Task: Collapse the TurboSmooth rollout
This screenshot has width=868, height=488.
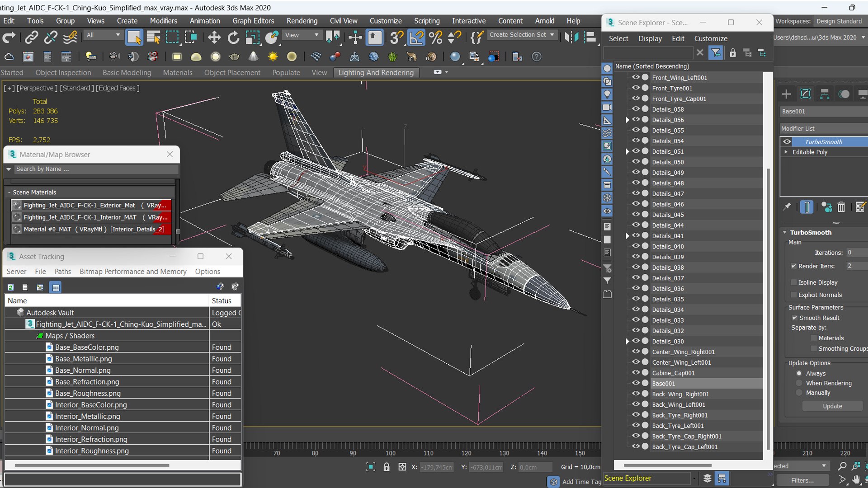Action: (x=785, y=233)
